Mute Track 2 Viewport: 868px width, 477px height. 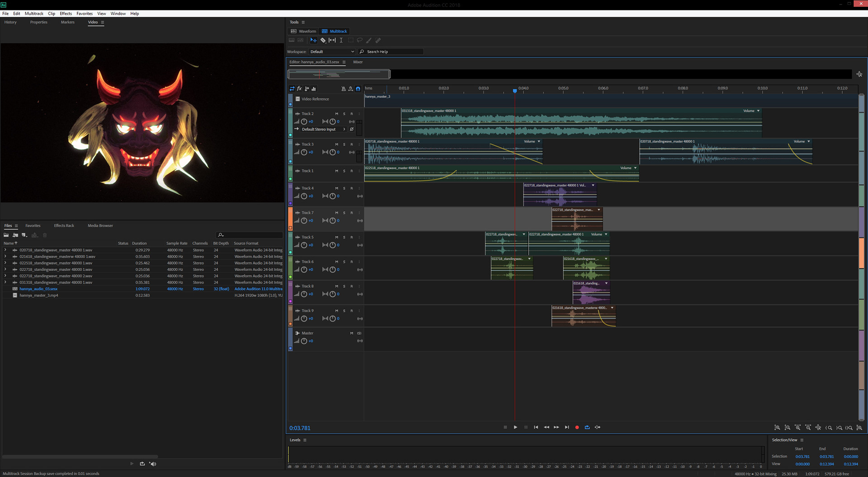(336, 114)
